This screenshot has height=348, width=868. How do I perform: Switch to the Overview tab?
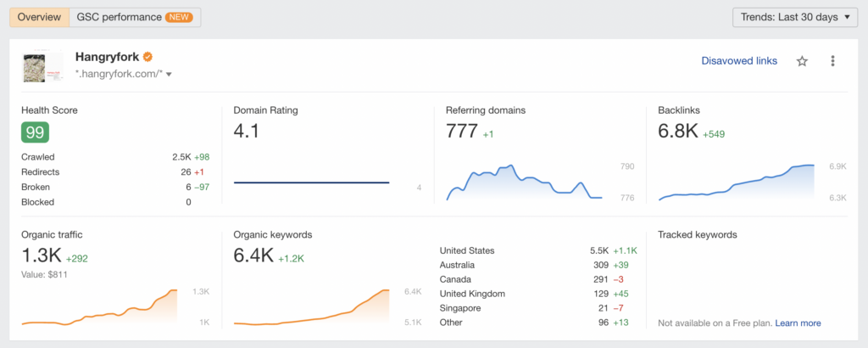(39, 17)
